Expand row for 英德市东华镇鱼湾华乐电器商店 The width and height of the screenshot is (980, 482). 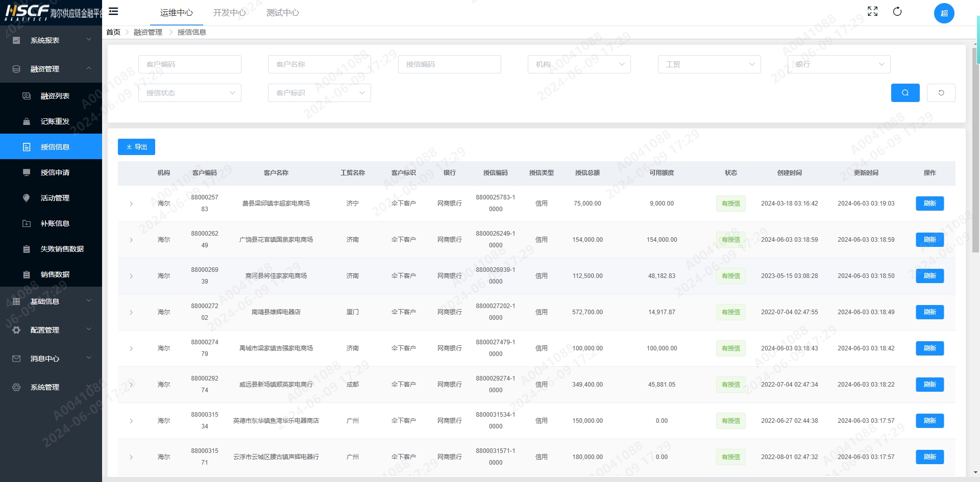pos(131,421)
